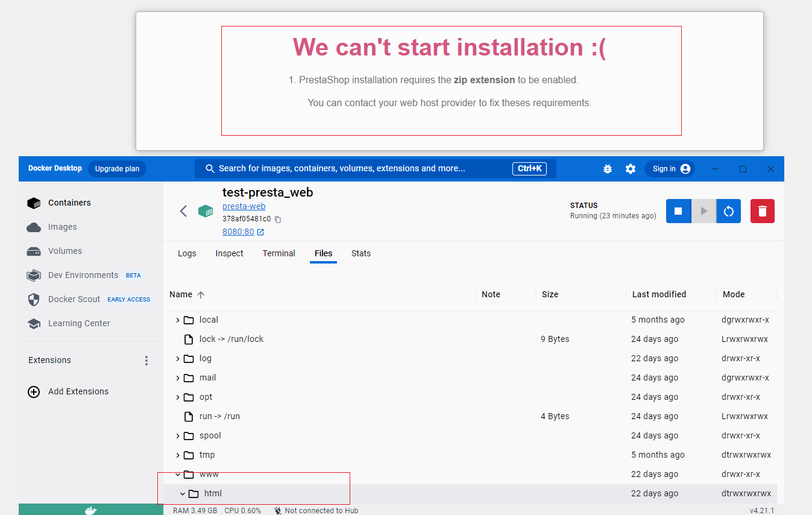
Task: Sort by the Last modified column
Action: coord(659,294)
